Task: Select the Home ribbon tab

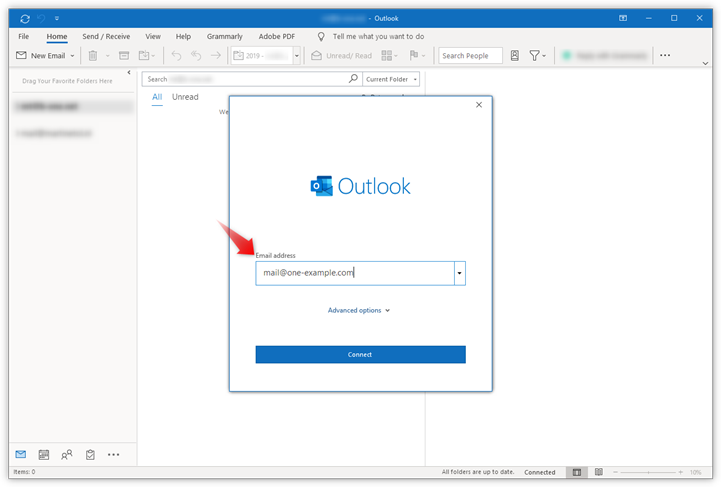Action: tap(57, 36)
